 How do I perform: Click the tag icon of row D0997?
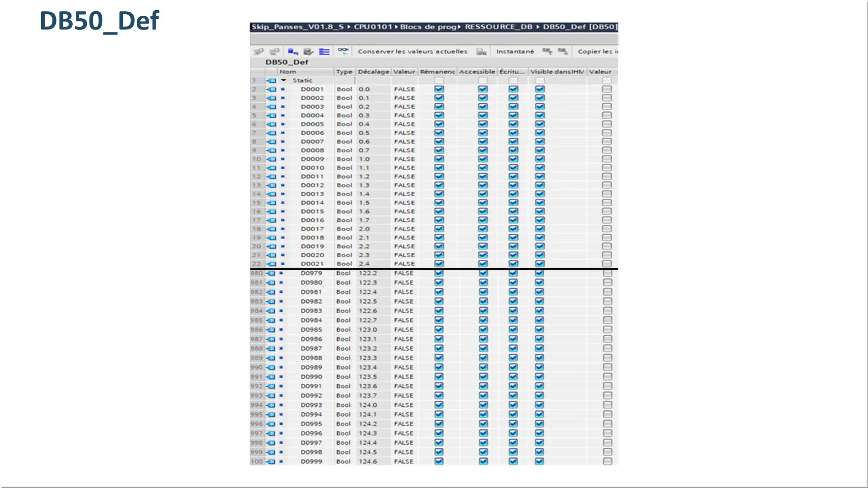pos(271,443)
